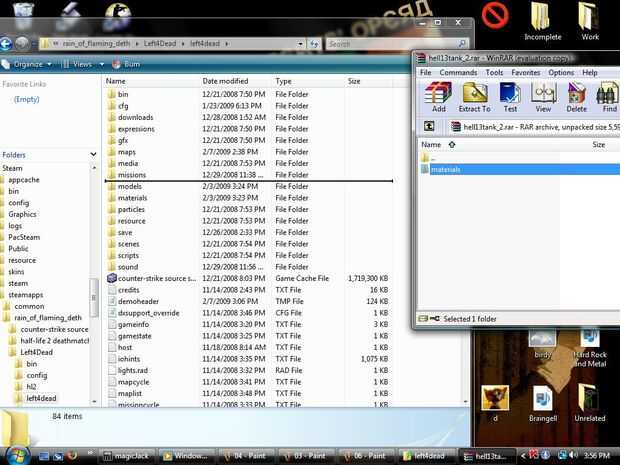Screen dimensions: 620x465
Task: Open the WinRAR Options menu
Action: click(561, 72)
